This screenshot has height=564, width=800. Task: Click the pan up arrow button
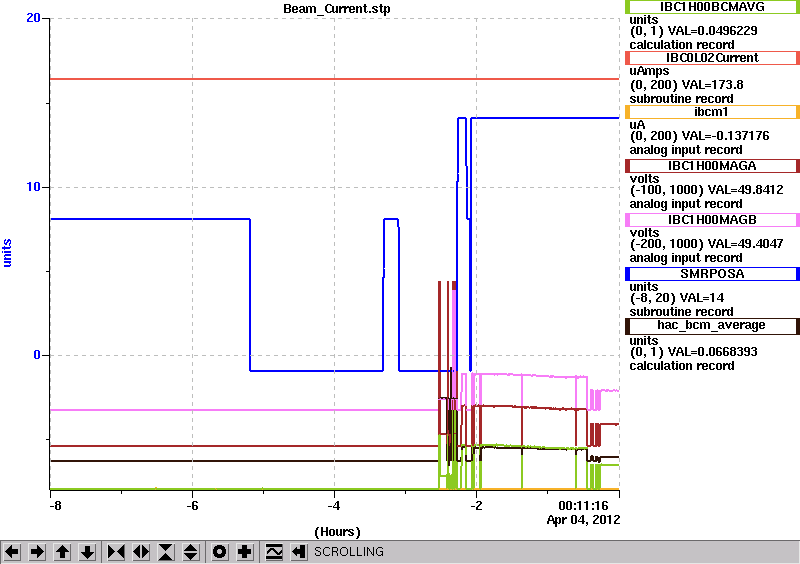pos(62,552)
